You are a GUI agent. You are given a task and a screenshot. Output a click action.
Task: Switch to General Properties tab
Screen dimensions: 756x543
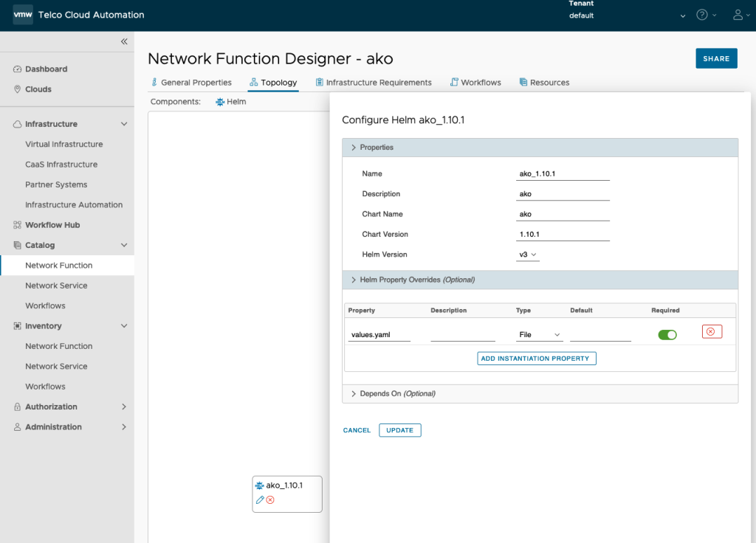[x=191, y=83]
